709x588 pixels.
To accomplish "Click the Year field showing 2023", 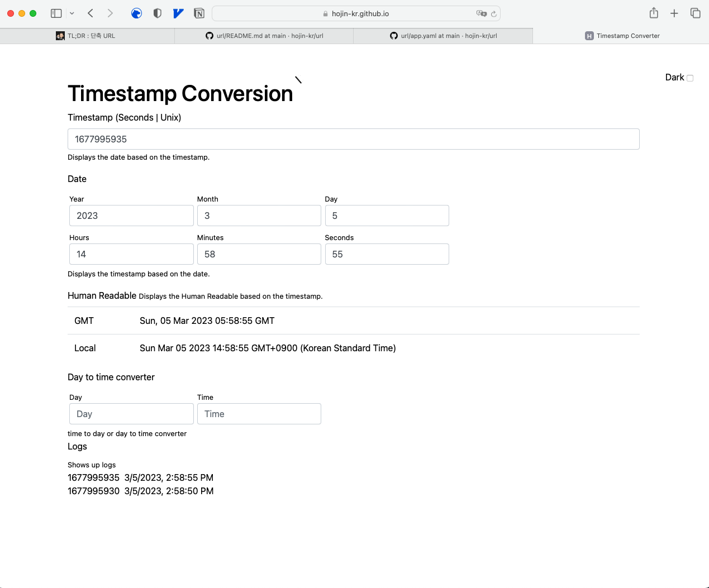I will pyautogui.click(x=131, y=216).
